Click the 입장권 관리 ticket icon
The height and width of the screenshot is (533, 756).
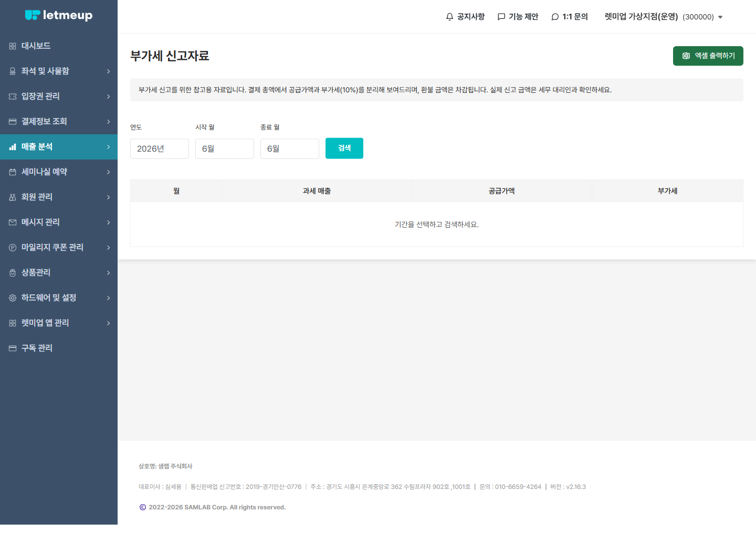coord(13,97)
